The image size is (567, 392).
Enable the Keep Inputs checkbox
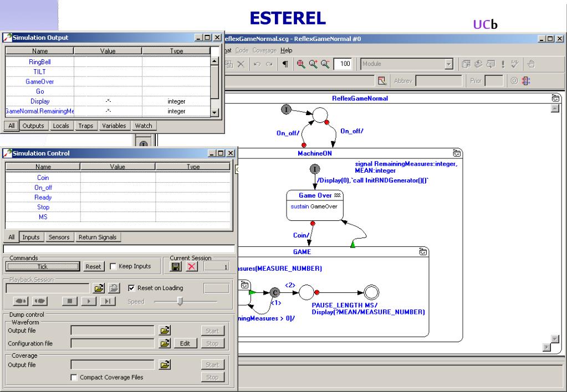113,266
